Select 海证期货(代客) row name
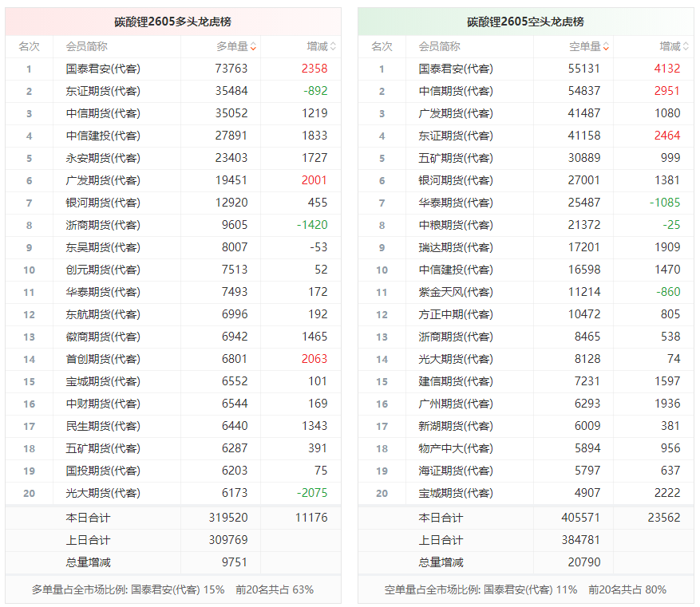 pyautogui.click(x=455, y=471)
